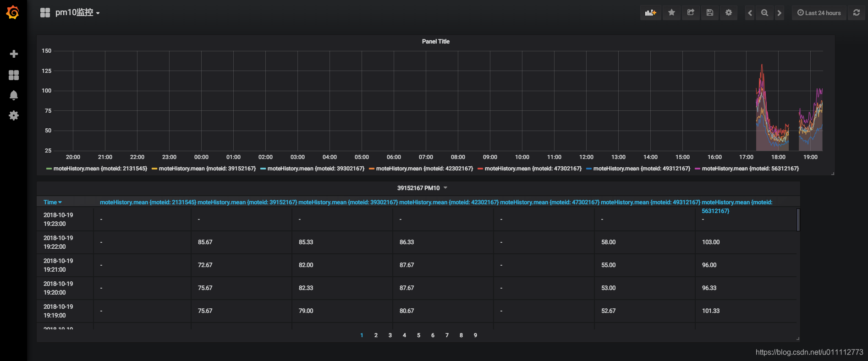The width and height of the screenshot is (868, 361).
Task: Click the table's vertical scrollbar
Action: [x=798, y=220]
